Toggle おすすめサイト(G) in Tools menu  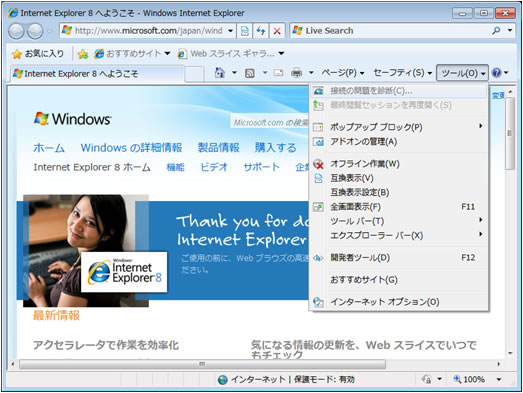pyautogui.click(x=399, y=280)
